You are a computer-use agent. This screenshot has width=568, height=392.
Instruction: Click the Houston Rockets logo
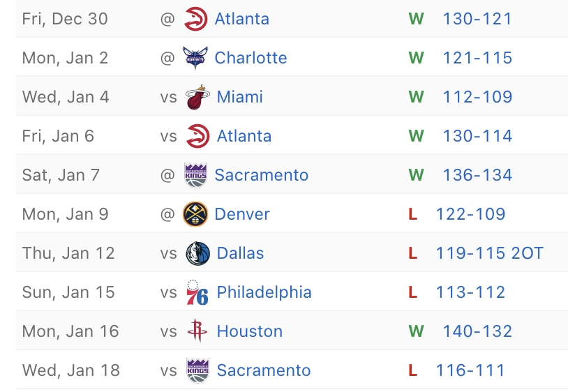pos(197,331)
